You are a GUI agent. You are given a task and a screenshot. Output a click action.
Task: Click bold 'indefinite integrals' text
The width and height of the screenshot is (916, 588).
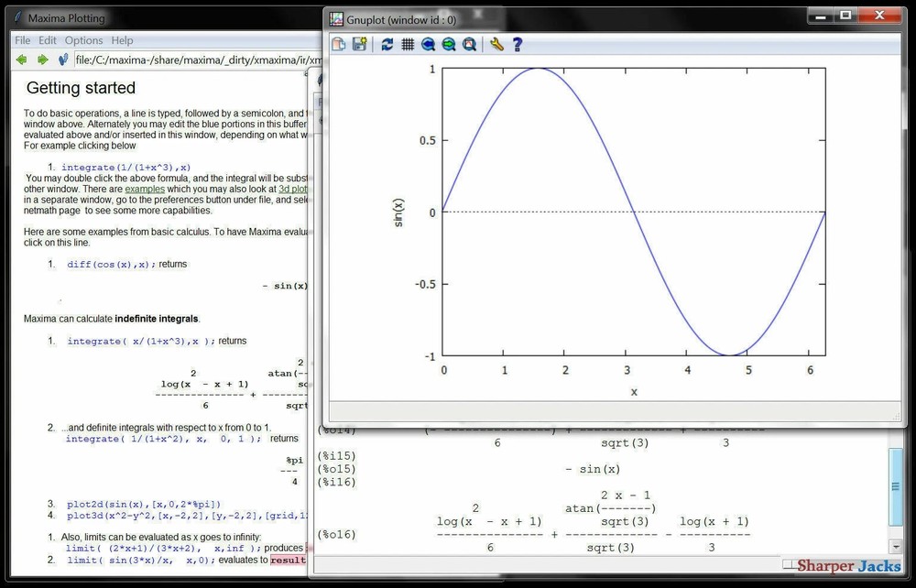(x=157, y=319)
